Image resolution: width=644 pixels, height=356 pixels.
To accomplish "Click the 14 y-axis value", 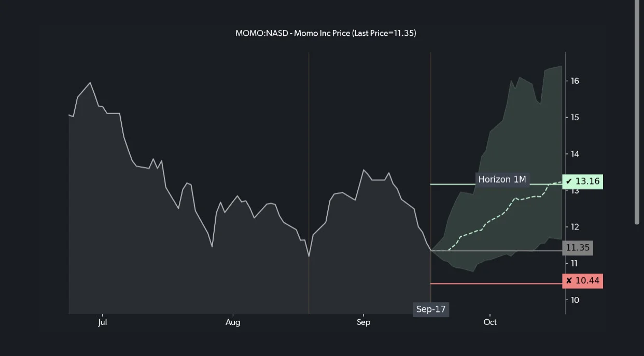I will point(575,154).
